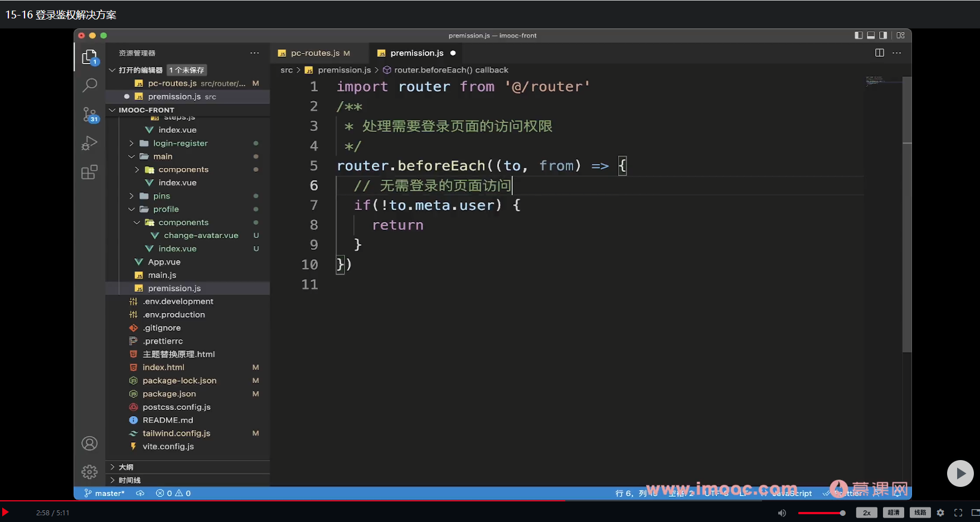Change video quality 超清 button
Viewport: 980px width, 522px height.
coord(894,513)
